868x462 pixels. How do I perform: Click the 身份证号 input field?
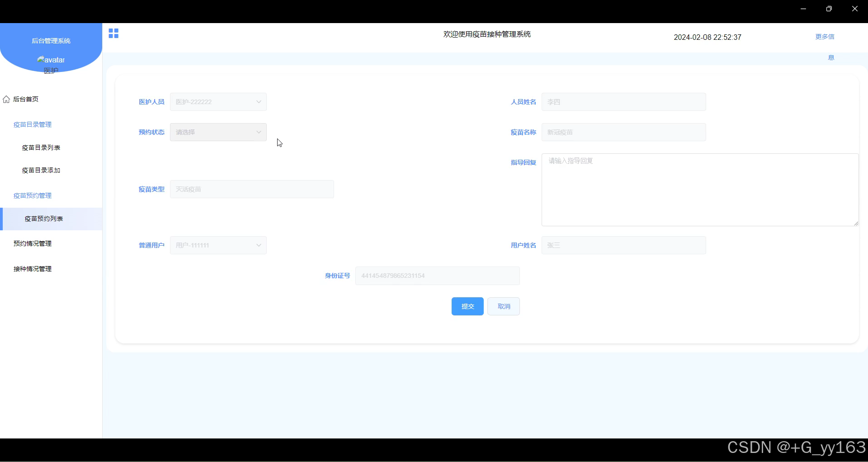(438, 276)
